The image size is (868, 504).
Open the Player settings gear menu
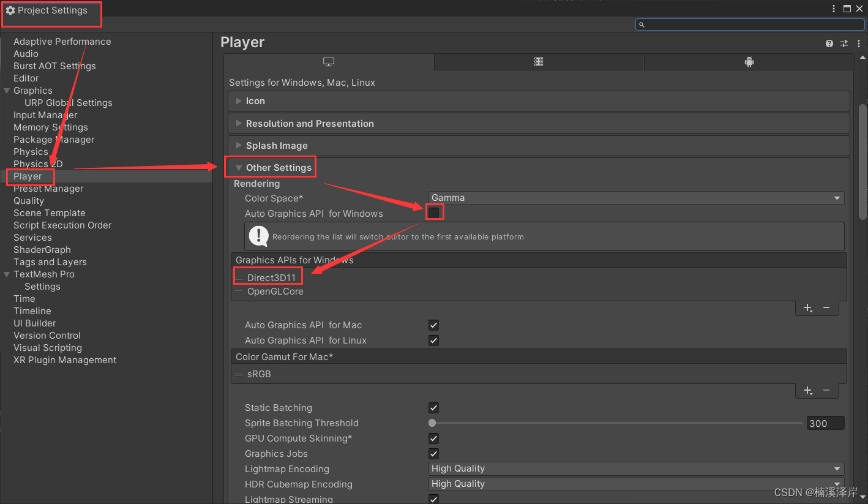coord(859,43)
